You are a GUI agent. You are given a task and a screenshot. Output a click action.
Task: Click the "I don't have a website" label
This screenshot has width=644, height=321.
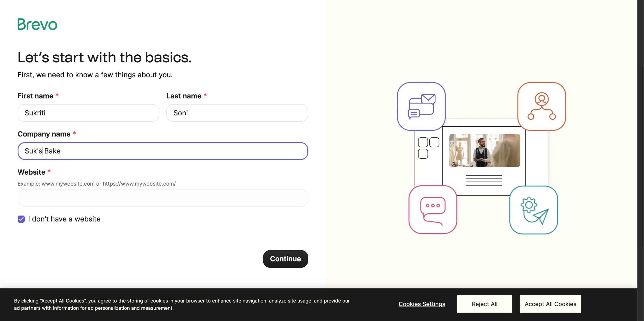coord(64,219)
